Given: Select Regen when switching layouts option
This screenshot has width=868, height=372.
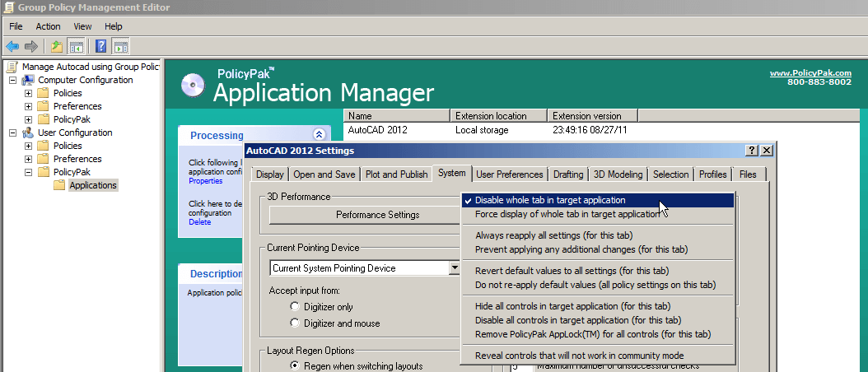Looking at the screenshot, I should coord(295,365).
